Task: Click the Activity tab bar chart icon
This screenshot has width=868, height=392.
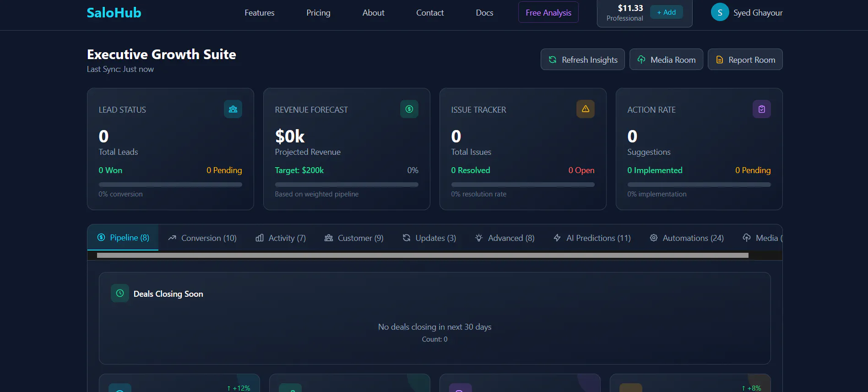Action: pos(260,238)
